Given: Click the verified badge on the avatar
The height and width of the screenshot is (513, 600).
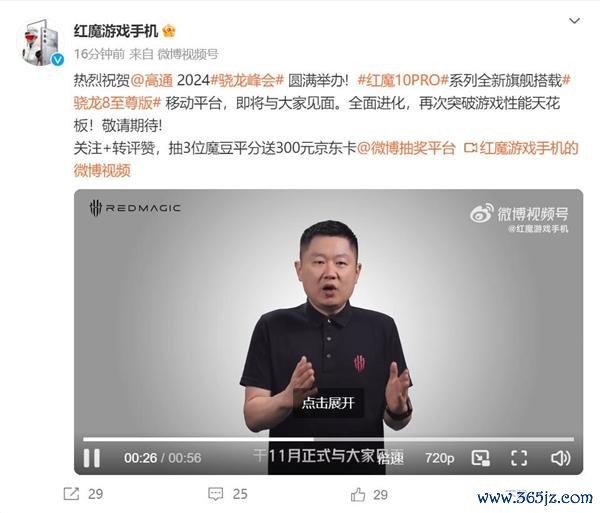Looking at the screenshot, I should pos(58,60).
